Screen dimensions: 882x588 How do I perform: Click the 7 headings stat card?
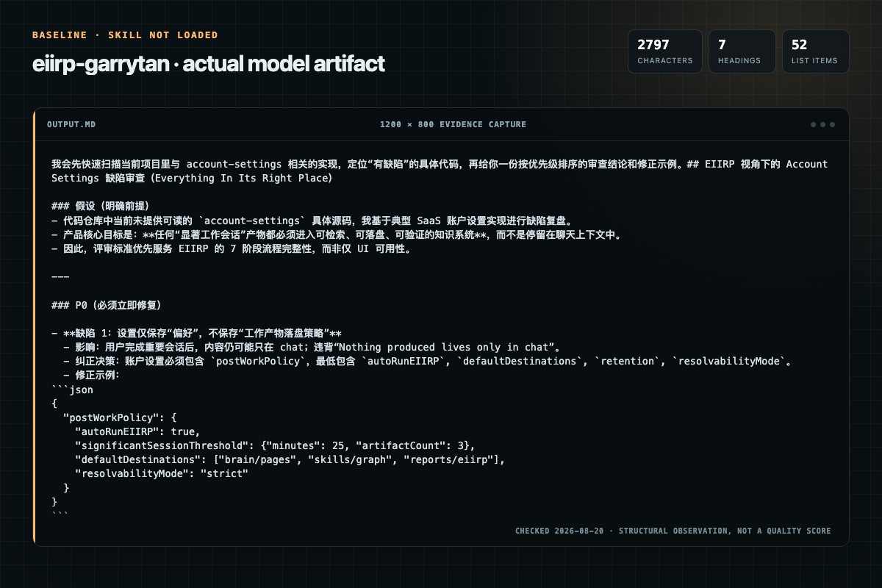coord(742,51)
